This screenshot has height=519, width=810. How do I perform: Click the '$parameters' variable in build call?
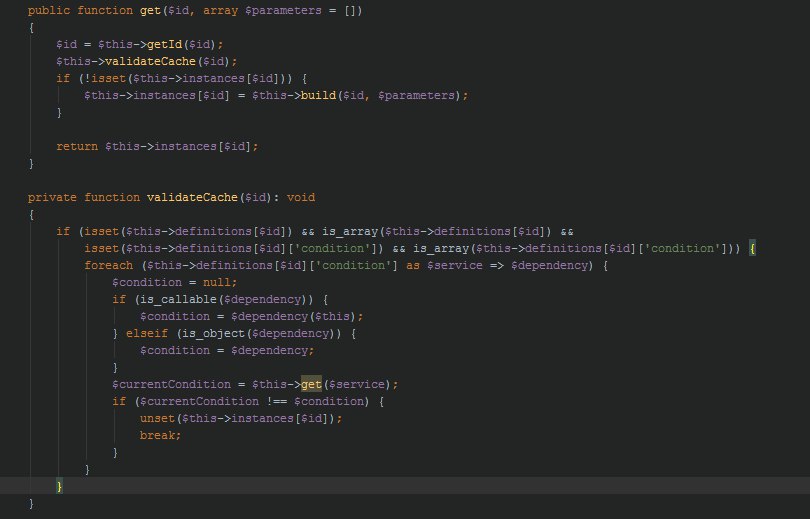click(416, 95)
